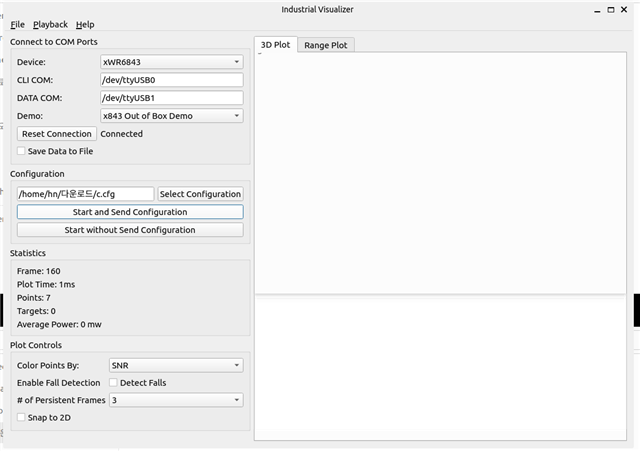The image size is (640, 451).
Task: Open the Help menu
Action: pyautogui.click(x=85, y=24)
